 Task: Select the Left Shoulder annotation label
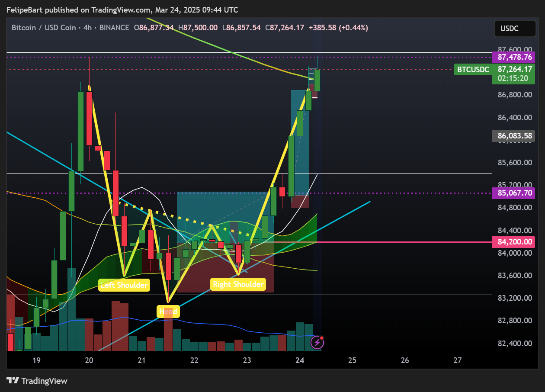124,285
